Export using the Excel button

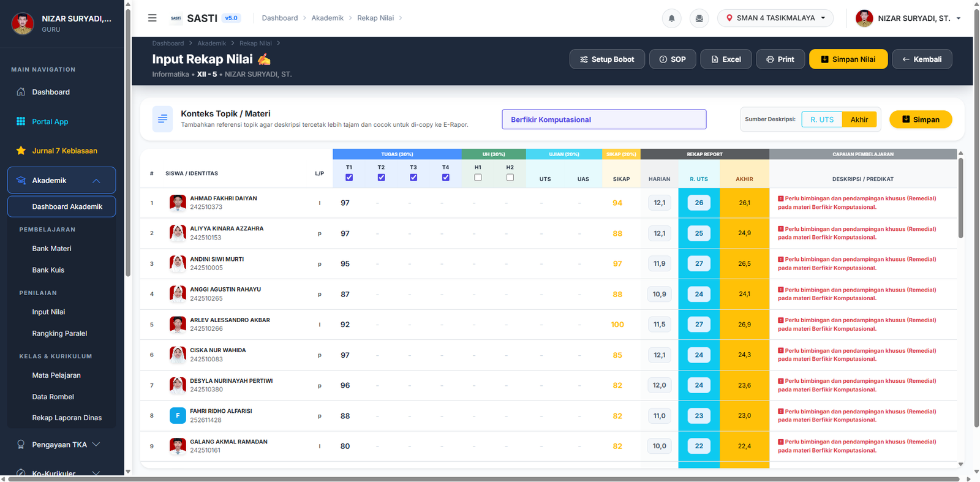[726, 59]
